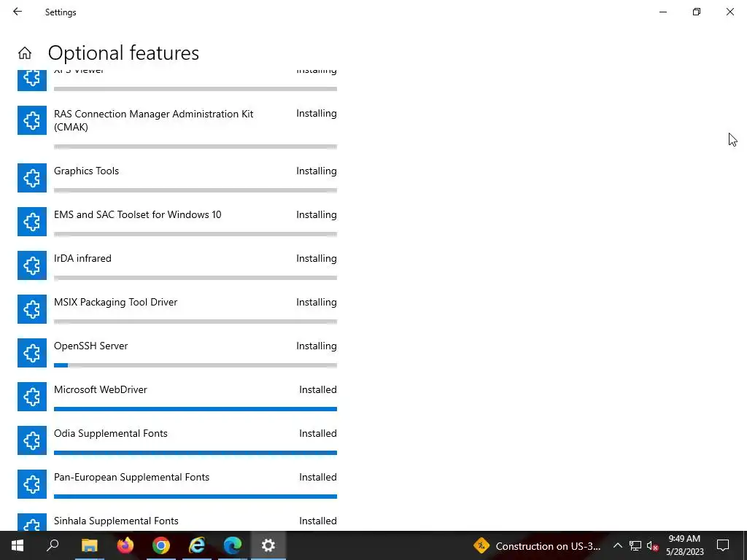Viewport: 747px width, 560px height.
Task: Click the MSIX Packaging Tool Driver label
Action: coord(115,303)
